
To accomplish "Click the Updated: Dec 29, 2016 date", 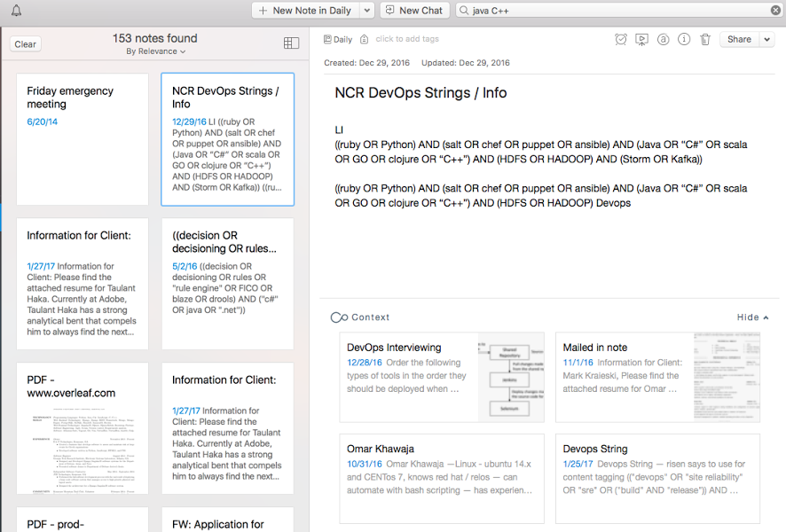I will click(465, 63).
